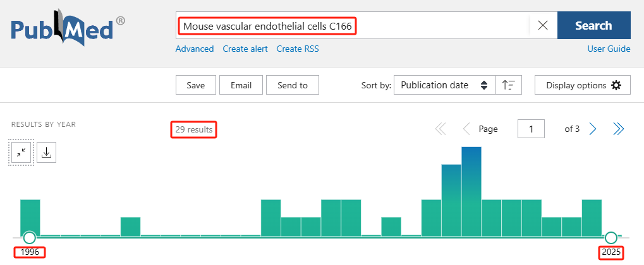
Task: Open the Send to menu
Action: pyautogui.click(x=293, y=85)
